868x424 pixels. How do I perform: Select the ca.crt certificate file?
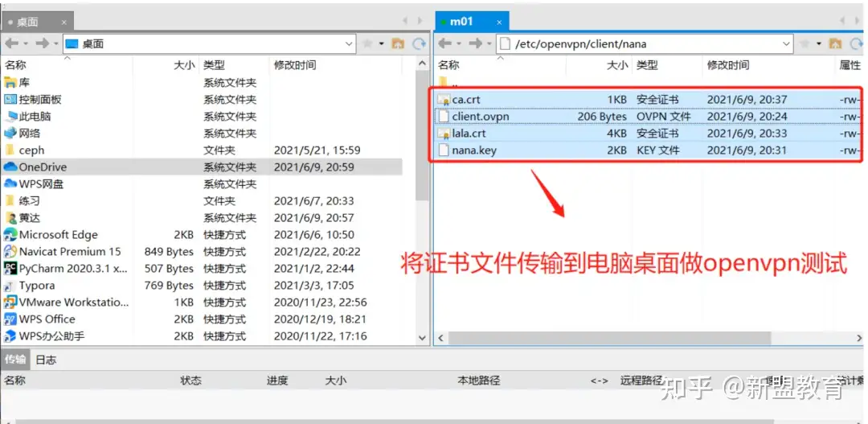coord(466,100)
